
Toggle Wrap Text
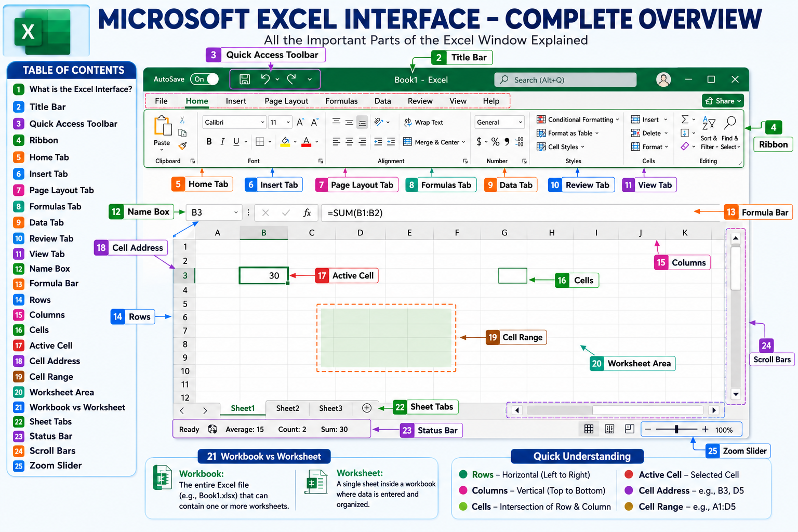click(424, 122)
